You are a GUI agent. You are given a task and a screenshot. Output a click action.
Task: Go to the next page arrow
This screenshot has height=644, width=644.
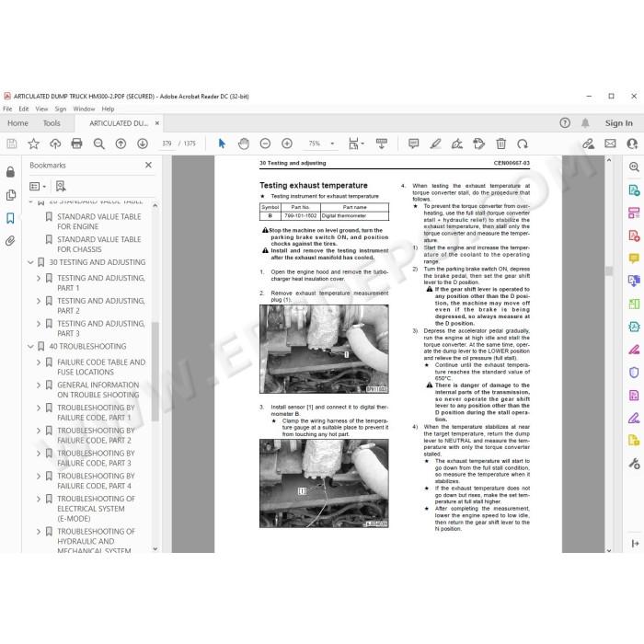[x=143, y=144]
